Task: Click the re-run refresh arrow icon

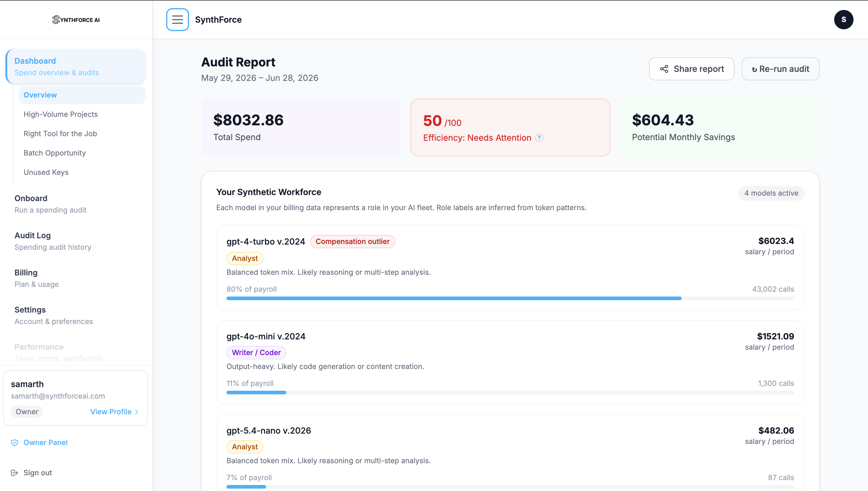Action: [754, 69]
